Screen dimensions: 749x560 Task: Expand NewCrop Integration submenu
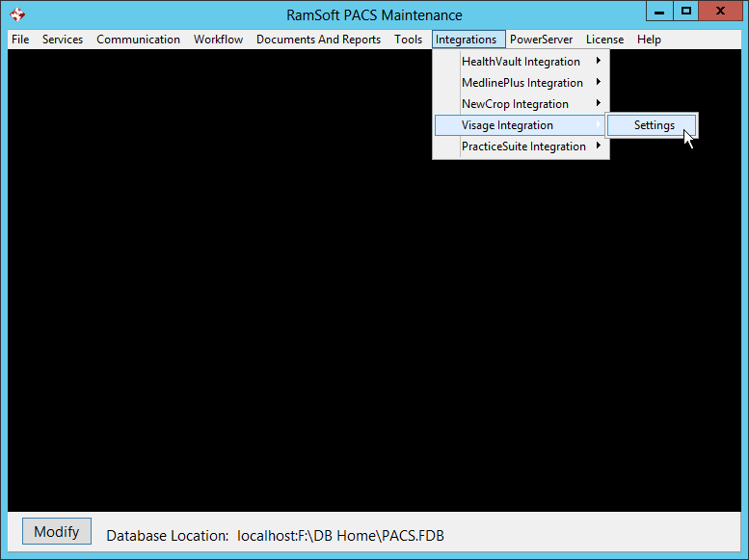[x=515, y=104]
